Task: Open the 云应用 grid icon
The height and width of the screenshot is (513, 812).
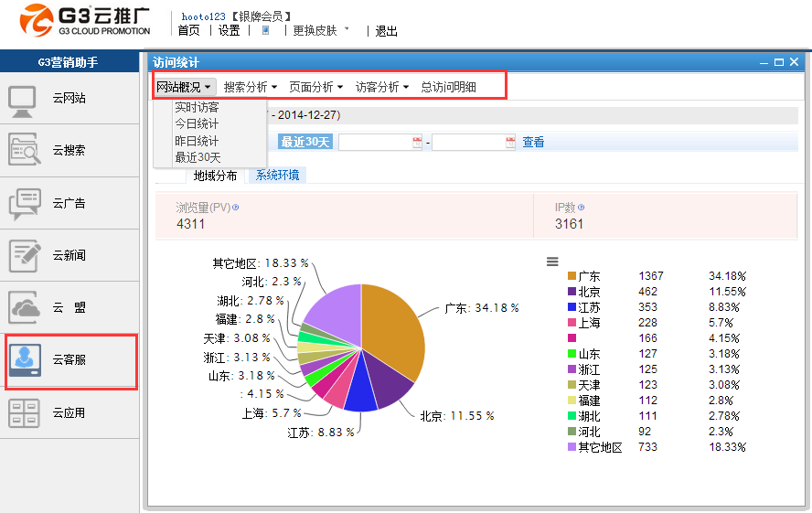Action: click(x=24, y=413)
